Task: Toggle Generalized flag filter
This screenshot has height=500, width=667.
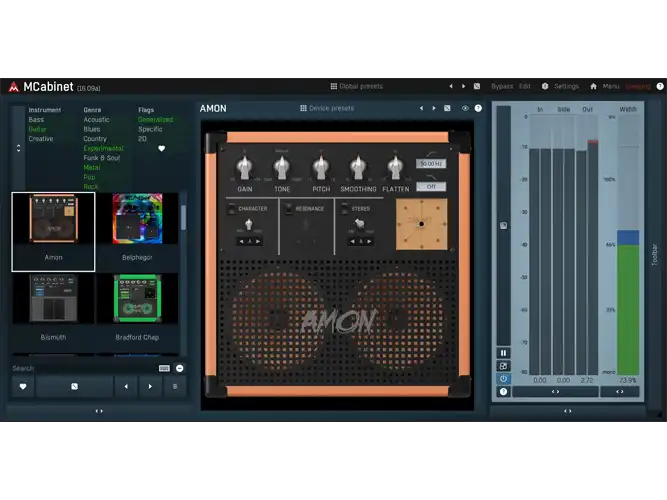Action: click(155, 120)
